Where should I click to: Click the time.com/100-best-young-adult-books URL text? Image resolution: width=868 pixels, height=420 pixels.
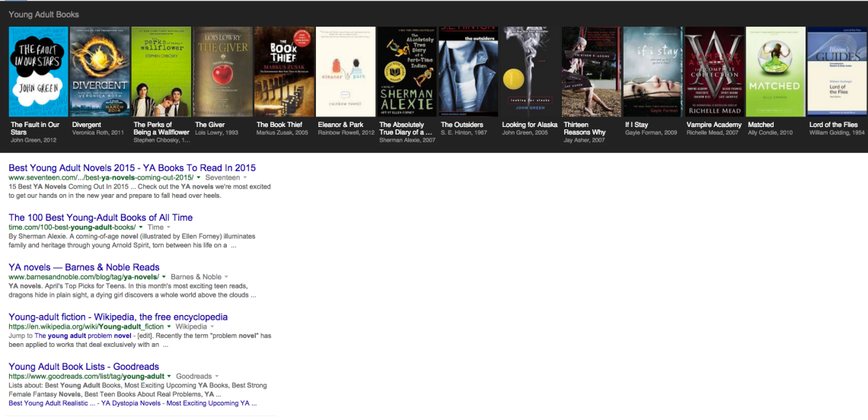click(72, 228)
